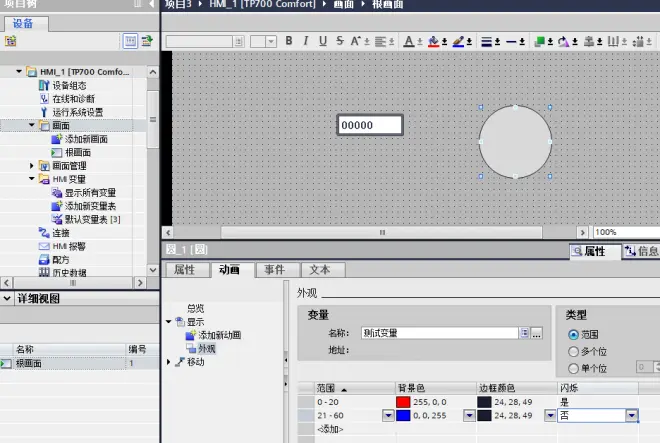Click the green arrow icon in tree toolbar
This screenshot has height=443, width=660.
[x=147, y=41]
